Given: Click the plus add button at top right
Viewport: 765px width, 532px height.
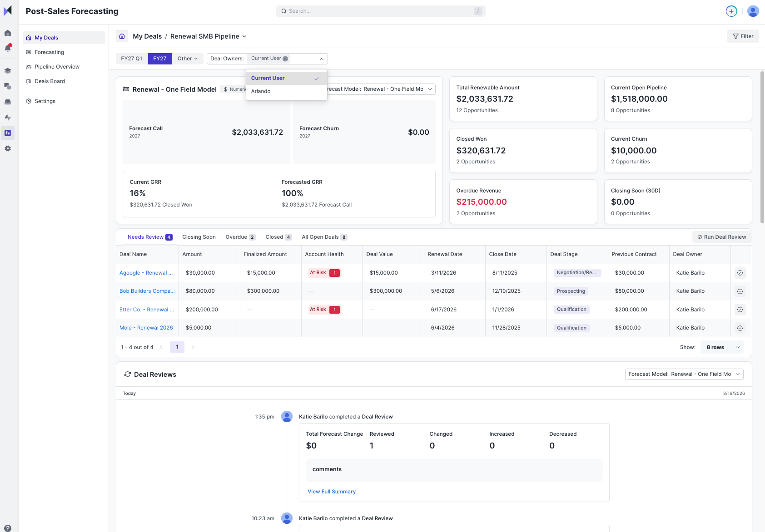Looking at the screenshot, I should (x=731, y=11).
